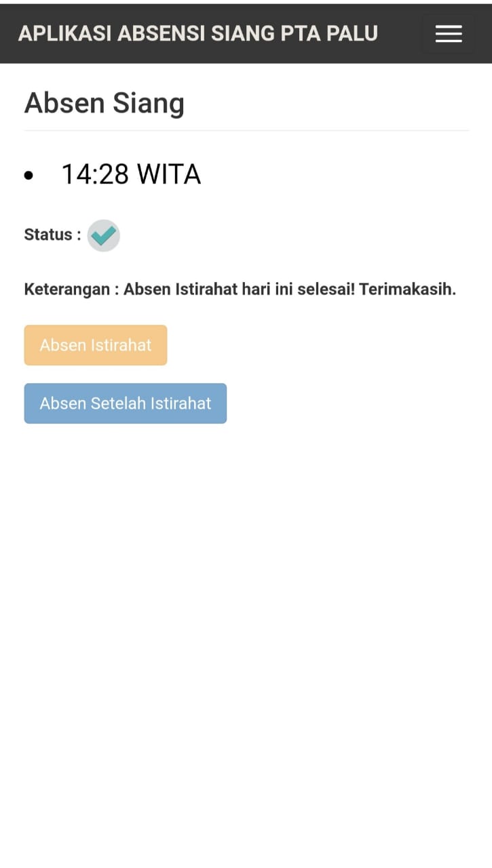Click the 14:28 time digits
This screenshot has height=868, width=492.
tap(95, 175)
